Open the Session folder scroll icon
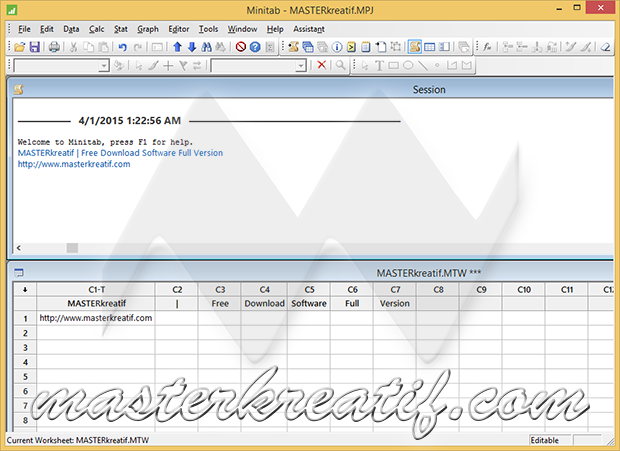620x451 pixels. coord(293,47)
